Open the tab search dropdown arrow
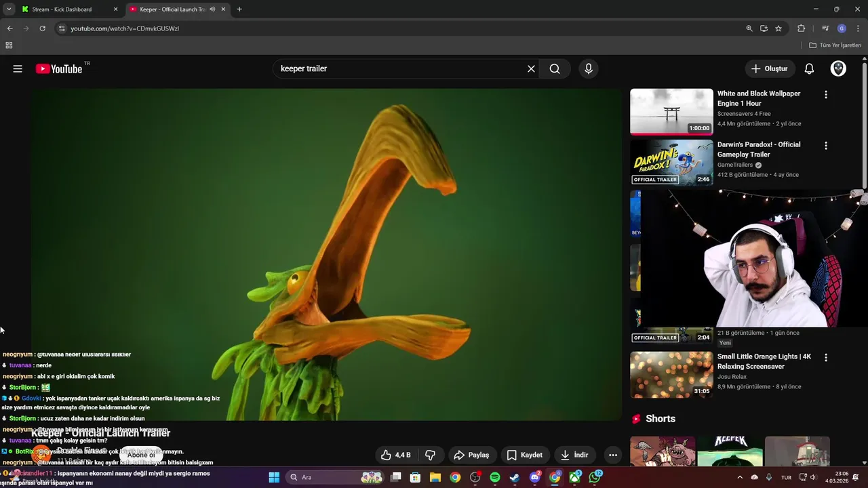 point(9,9)
